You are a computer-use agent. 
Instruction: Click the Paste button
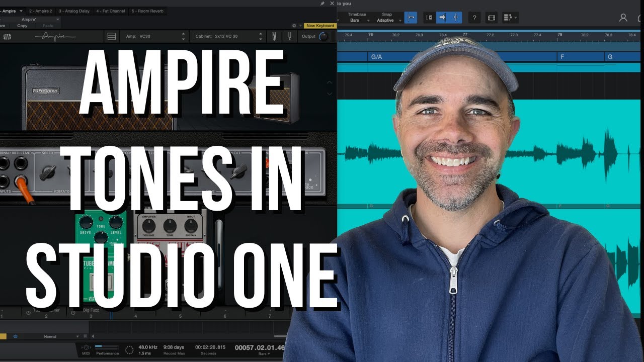(x=48, y=26)
